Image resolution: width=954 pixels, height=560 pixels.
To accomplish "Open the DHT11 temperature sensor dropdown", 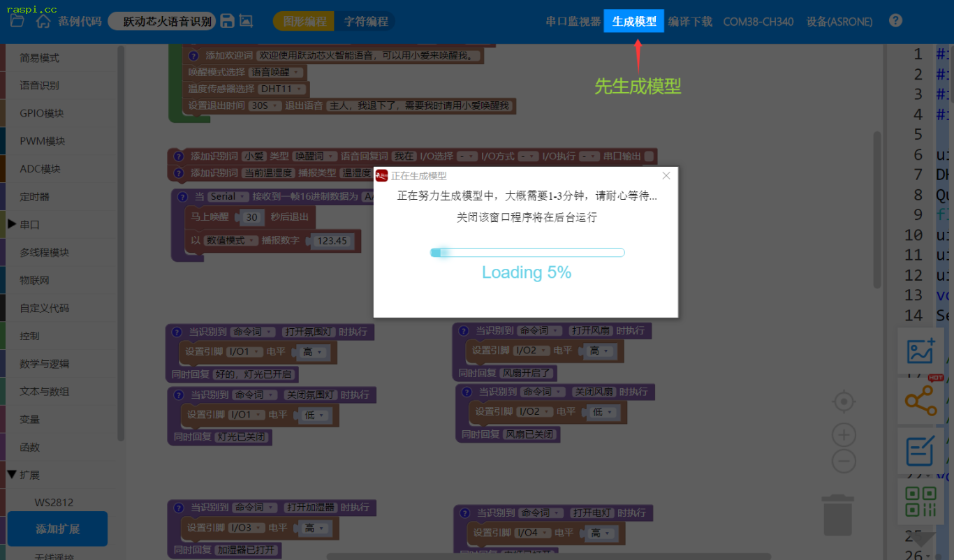I will tap(282, 89).
